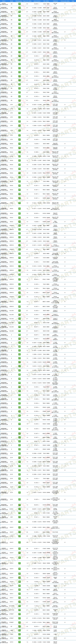The image size is (76, 644).
Task: Click fuel icon for Versys Tourer (LE650C)
Action: click(19, 245)
